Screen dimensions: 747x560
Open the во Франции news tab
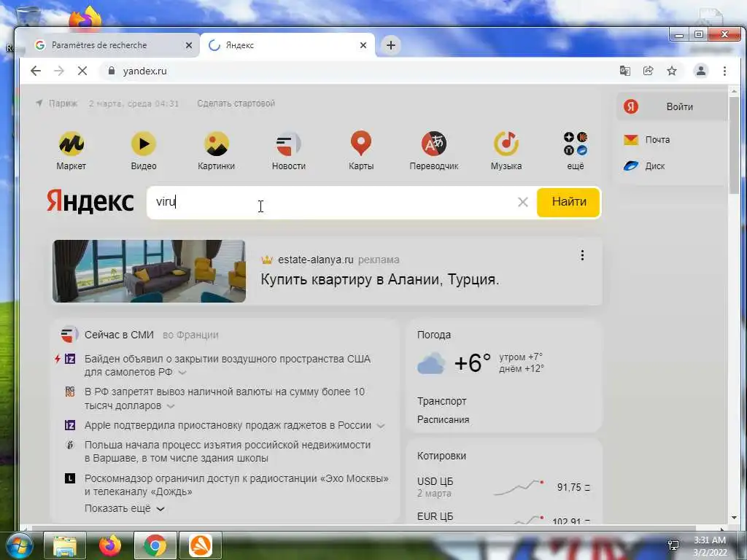pos(190,335)
